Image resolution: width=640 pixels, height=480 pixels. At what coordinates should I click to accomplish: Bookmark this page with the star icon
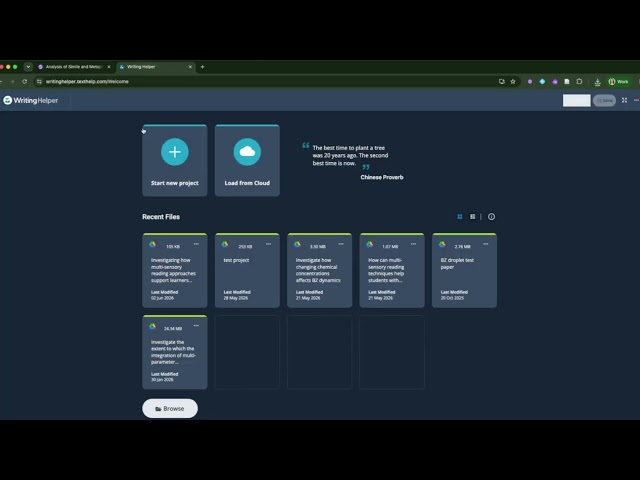[x=513, y=82]
